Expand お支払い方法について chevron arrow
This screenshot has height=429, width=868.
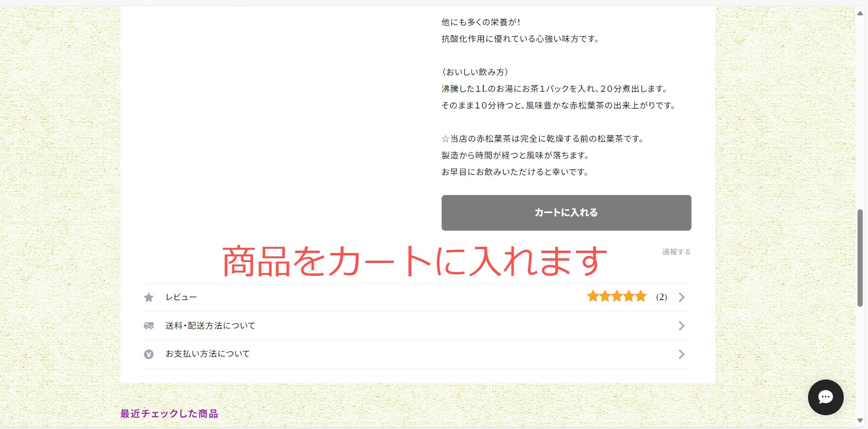pos(681,354)
